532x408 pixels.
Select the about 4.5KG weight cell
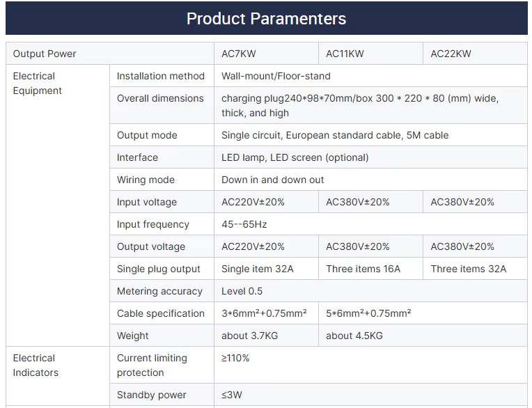tap(354, 336)
